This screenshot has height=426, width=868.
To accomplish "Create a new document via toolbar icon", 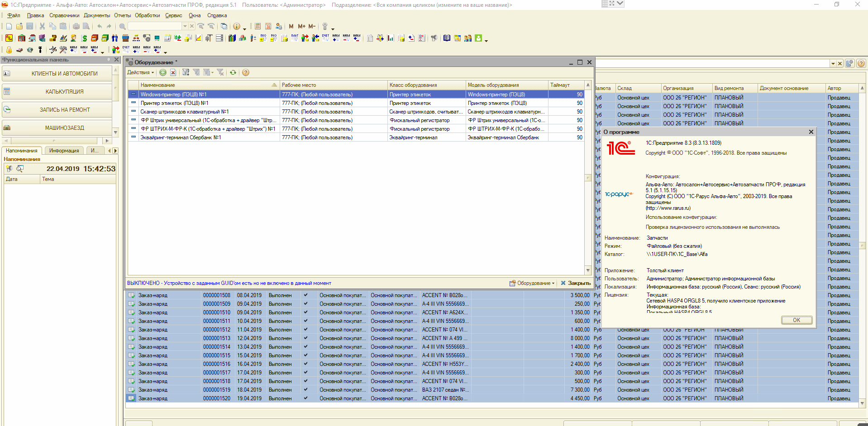I will (x=9, y=26).
